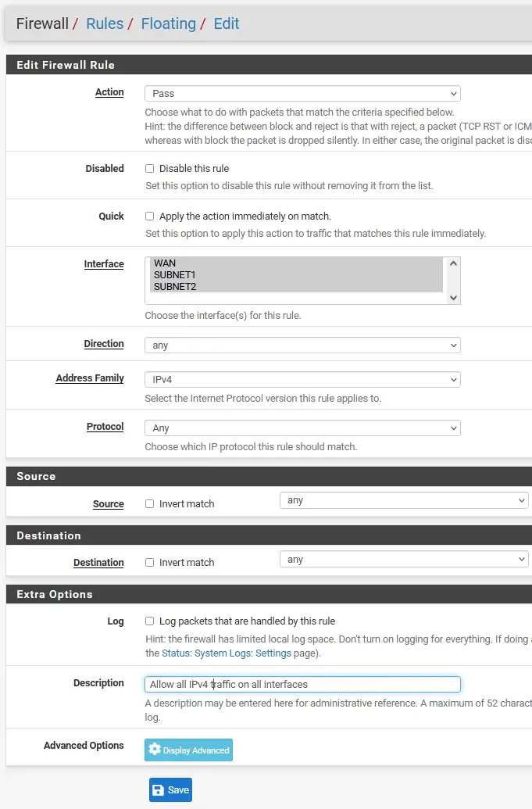Open Status: System Logs: Settings link
This screenshot has width=532, height=809.
(227, 653)
